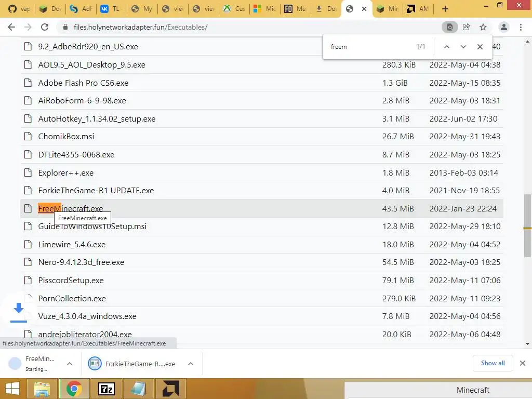Click the page vertical scrollbar thumb

click(x=527, y=225)
